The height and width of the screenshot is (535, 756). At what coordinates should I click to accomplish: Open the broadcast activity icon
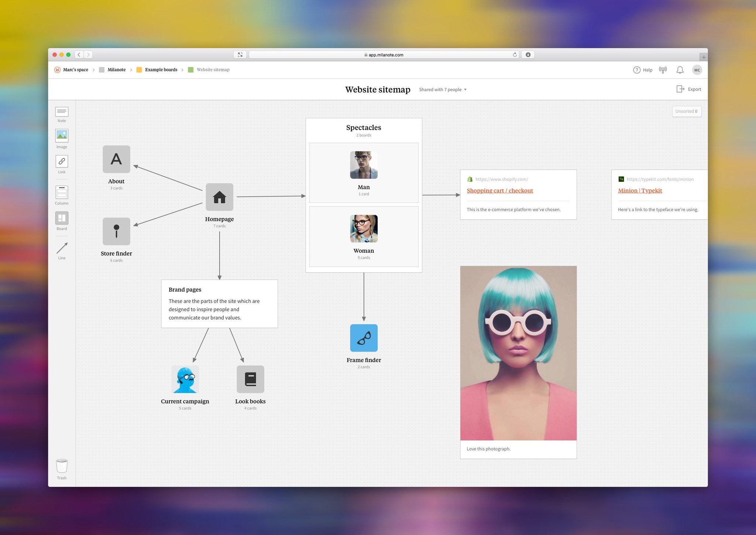(663, 70)
